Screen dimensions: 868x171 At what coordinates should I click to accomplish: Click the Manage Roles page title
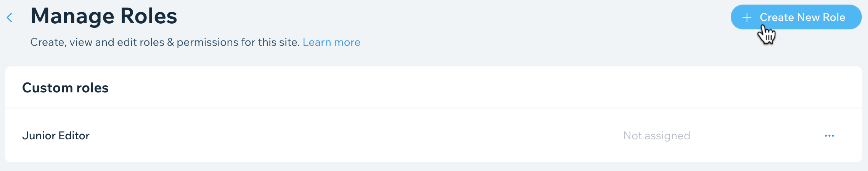(104, 16)
